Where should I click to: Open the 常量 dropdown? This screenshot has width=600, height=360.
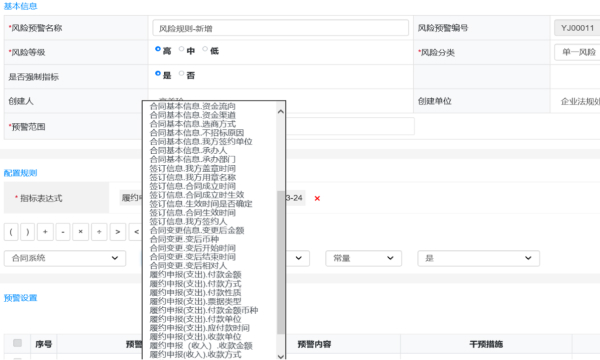[364, 258]
